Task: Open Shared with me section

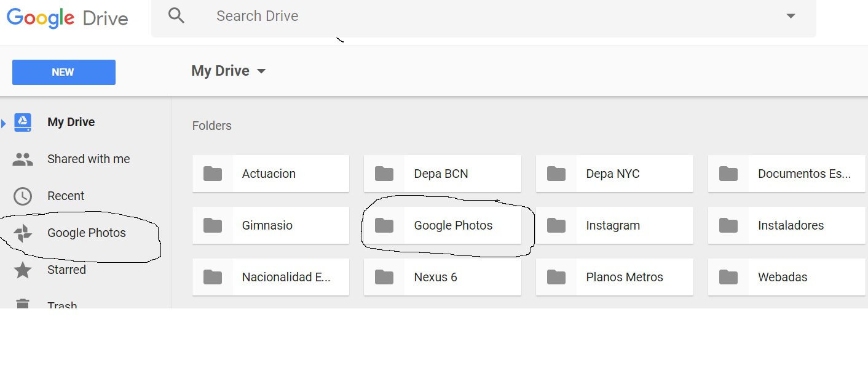Action: (x=89, y=159)
